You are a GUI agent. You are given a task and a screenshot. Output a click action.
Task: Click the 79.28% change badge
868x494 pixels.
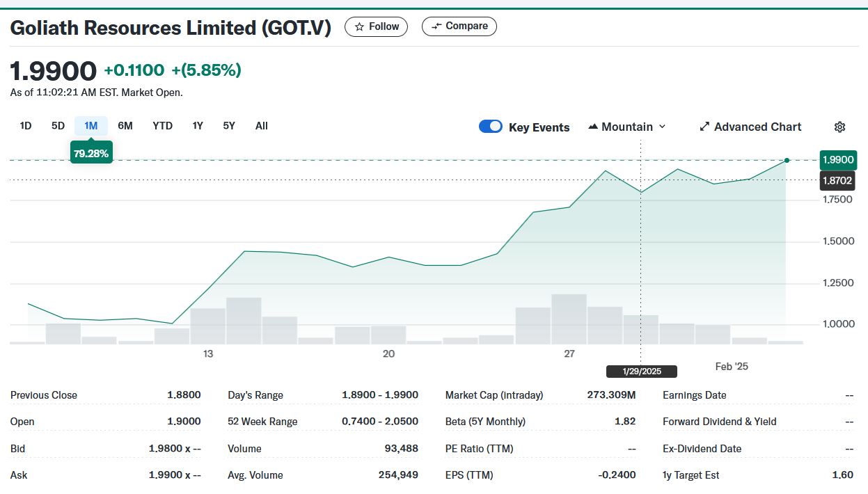pos(91,153)
